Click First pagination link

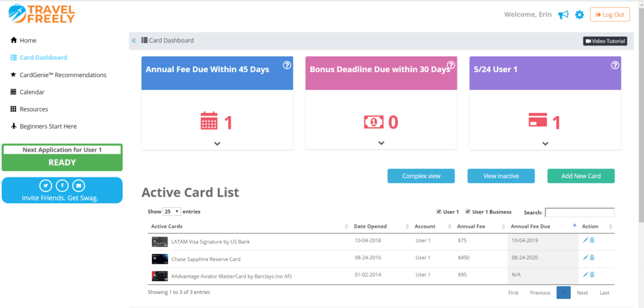[x=513, y=293]
